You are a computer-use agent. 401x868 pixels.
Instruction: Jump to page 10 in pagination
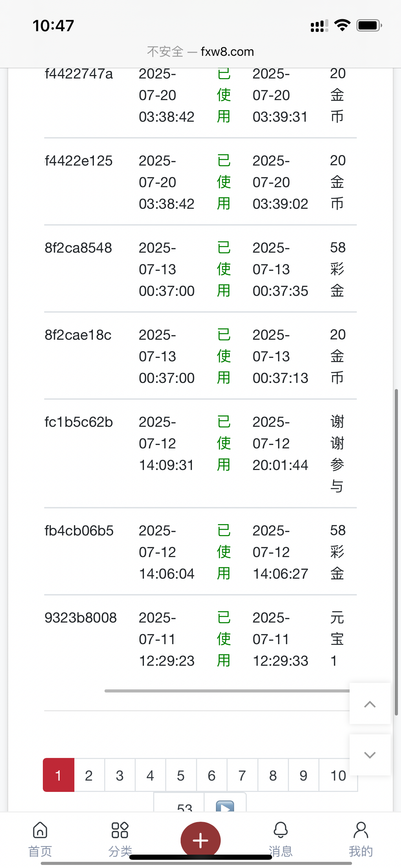tap(338, 775)
